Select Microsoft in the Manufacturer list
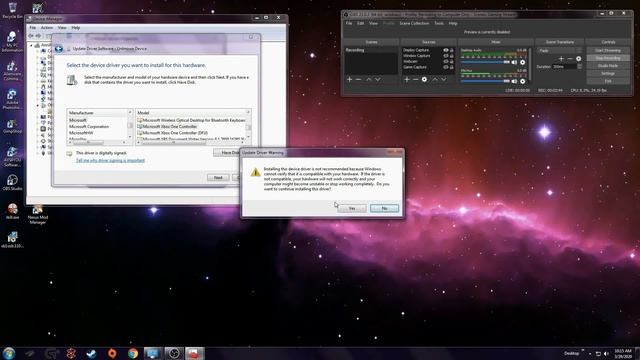This screenshot has height=360, width=640. (x=78, y=120)
